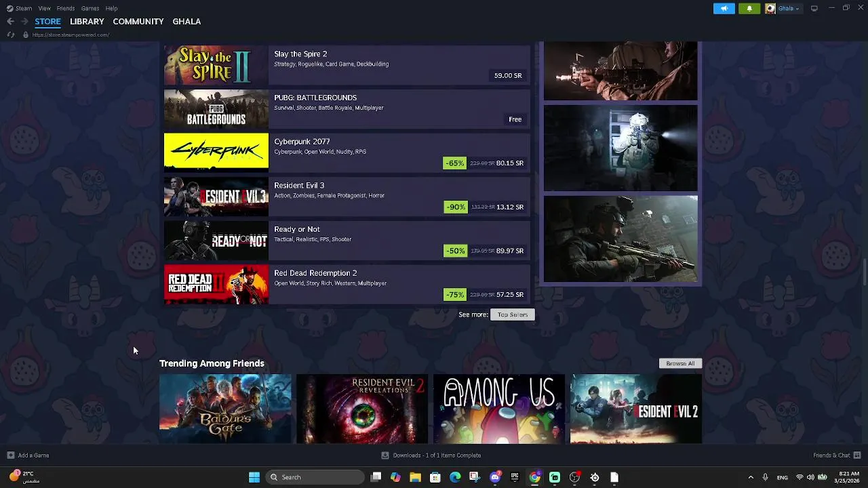This screenshot has height=488, width=868.
Task: Click the Browse All button
Action: click(x=680, y=363)
